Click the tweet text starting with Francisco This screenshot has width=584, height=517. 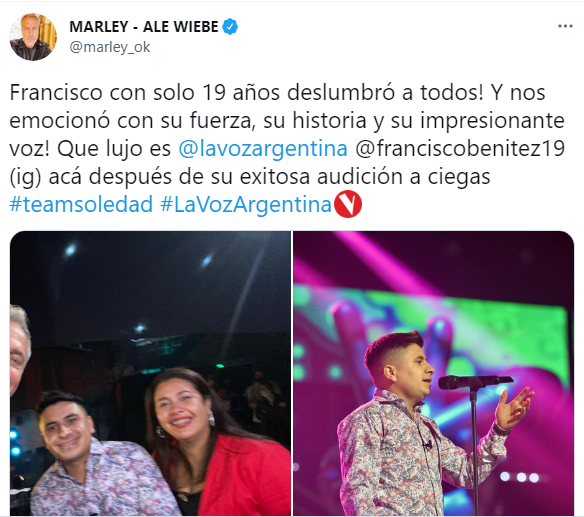click(x=287, y=149)
